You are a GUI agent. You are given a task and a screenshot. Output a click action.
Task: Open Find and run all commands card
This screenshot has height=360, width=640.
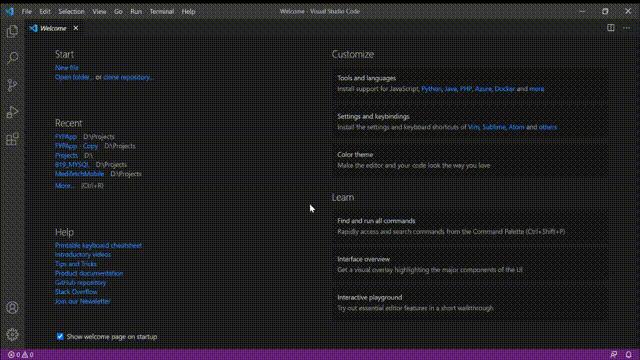pyautogui.click(x=469, y=226)
